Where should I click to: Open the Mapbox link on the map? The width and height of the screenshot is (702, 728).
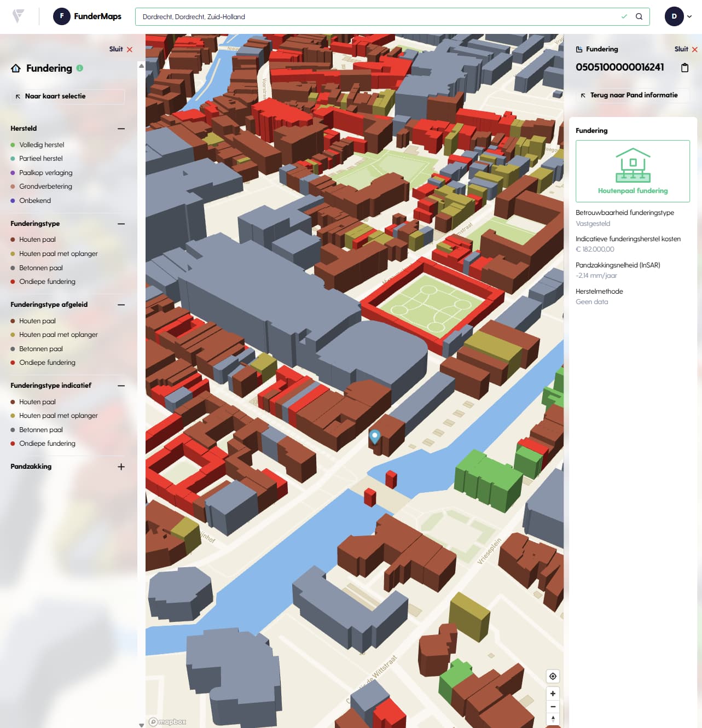coord(169,722)
